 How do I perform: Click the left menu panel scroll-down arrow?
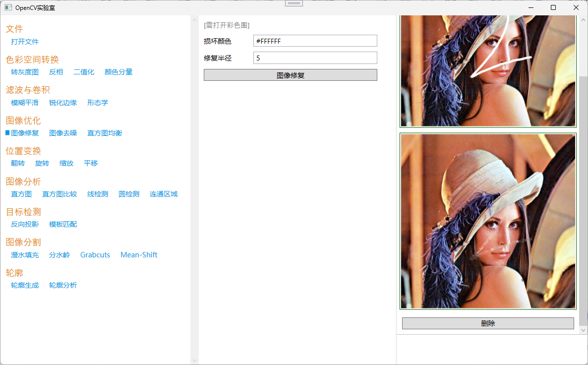(x=194, y=361)
